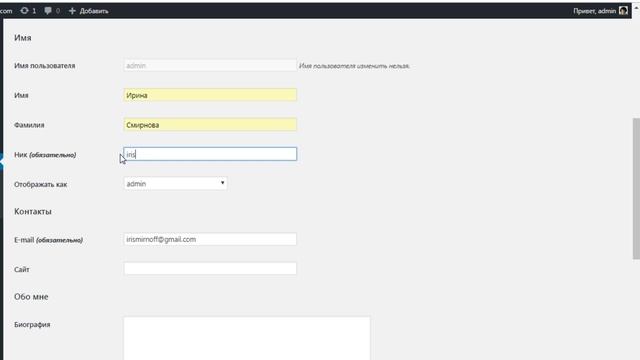This screenshot has height=360, width=640.
Task: Click the Отображать как label
Action: (40, 184)
